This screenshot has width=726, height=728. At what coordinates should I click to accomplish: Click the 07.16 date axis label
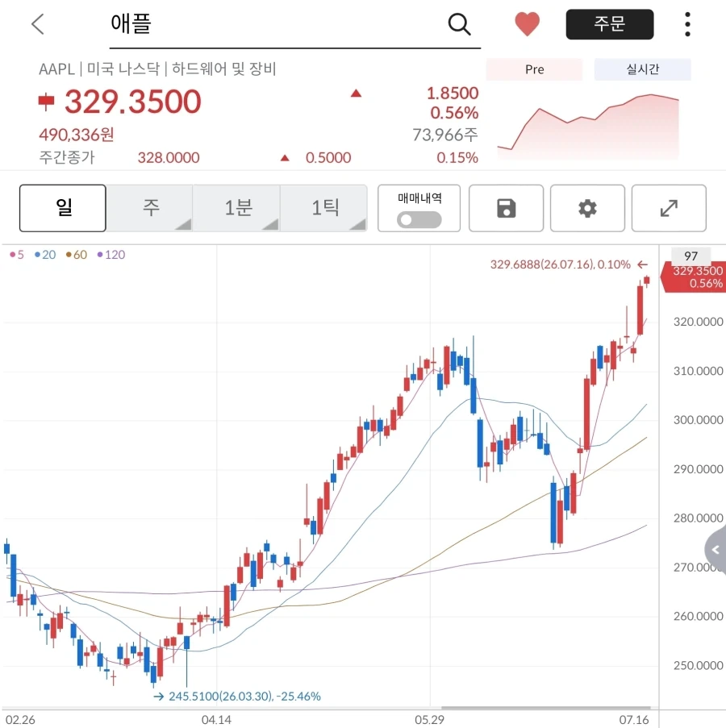(634, 720)
